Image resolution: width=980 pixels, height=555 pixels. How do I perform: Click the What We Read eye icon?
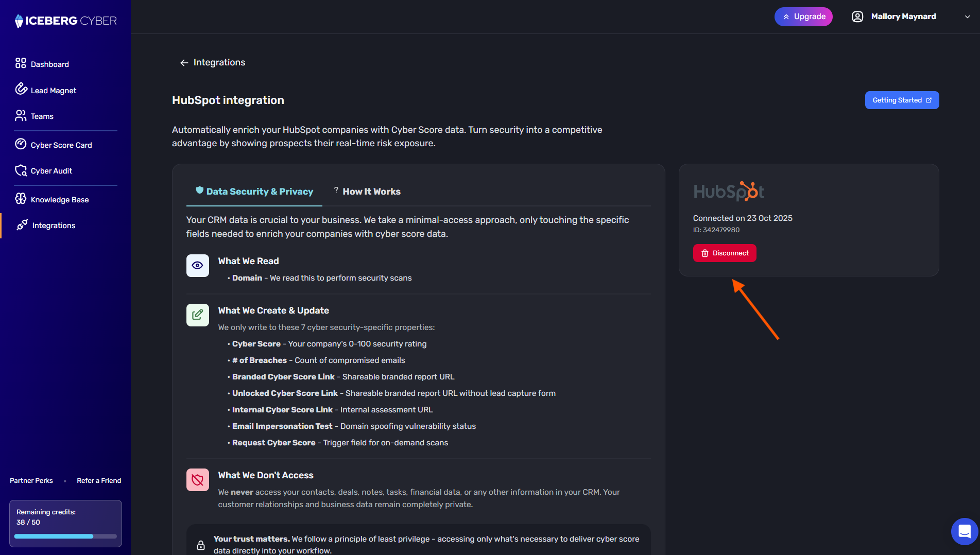[x=198, y=266]
